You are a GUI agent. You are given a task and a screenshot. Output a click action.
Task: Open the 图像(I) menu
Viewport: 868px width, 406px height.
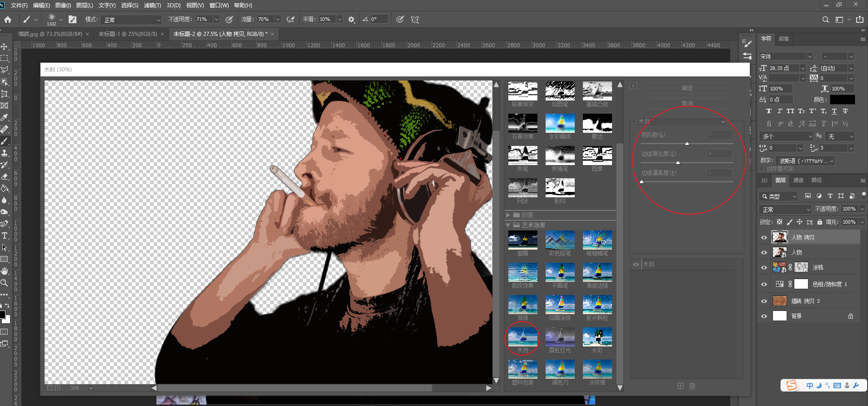[63, 5]
